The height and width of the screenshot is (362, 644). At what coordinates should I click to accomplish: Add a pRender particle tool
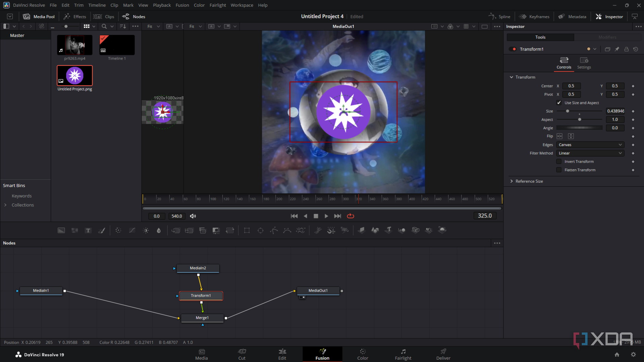[x=344, y=230]
